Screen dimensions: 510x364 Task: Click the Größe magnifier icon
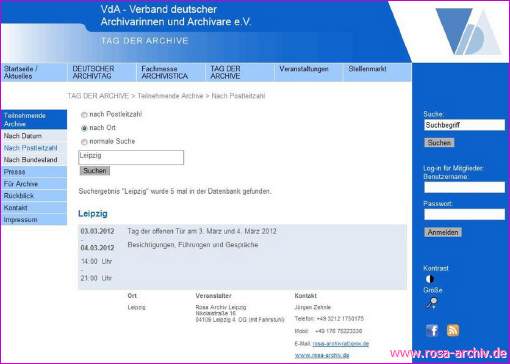pyautogui.click(x=432, y=303)
